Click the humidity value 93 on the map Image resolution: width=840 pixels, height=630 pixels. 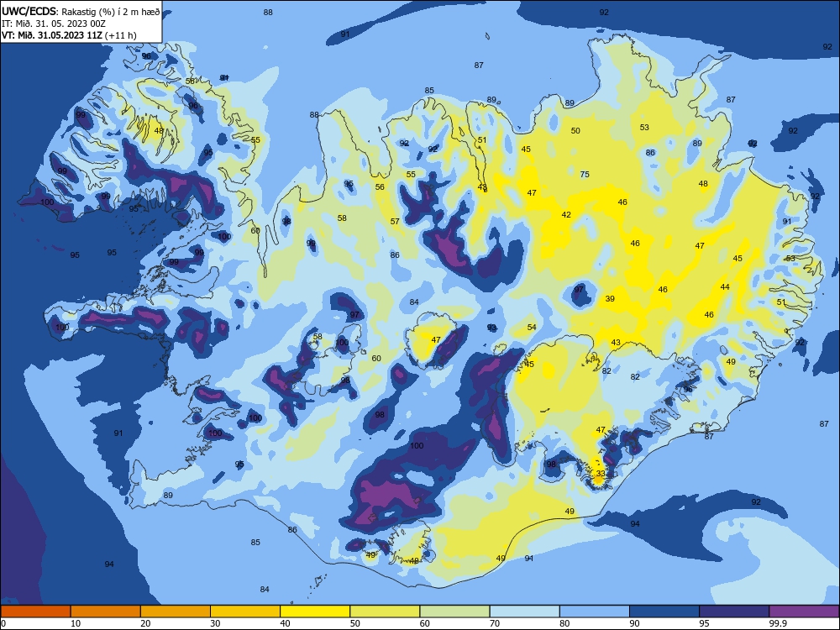click(491, 328)
